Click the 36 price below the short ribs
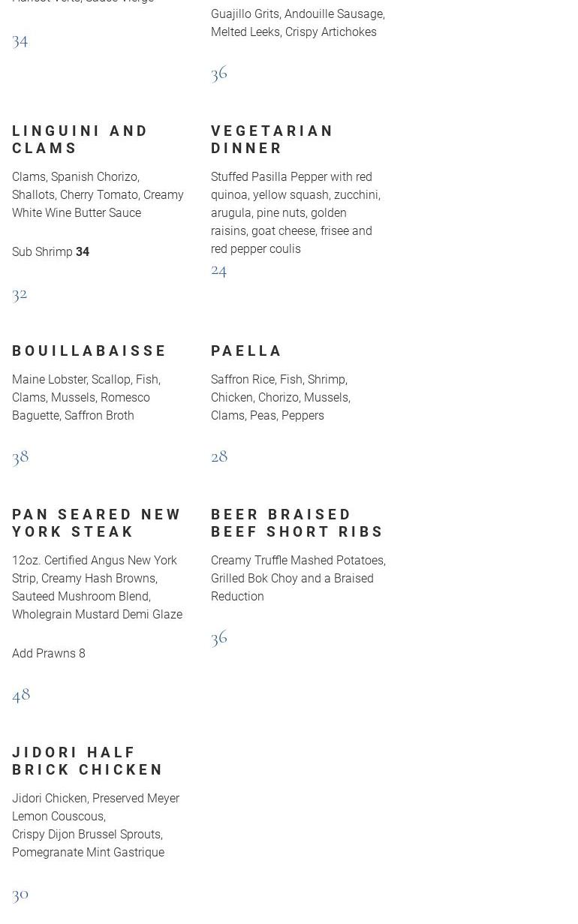The width and height of the screenshot is (578, 924). pos(219,637)
